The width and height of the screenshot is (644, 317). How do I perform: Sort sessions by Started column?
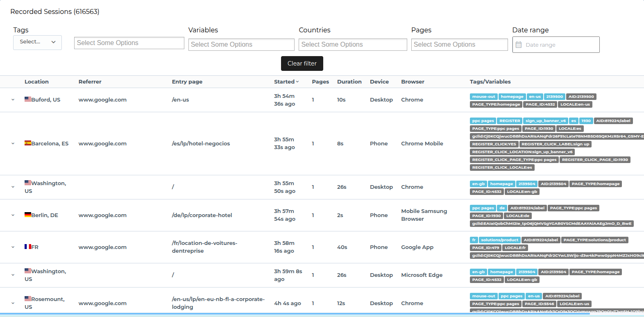pos(286,82)
